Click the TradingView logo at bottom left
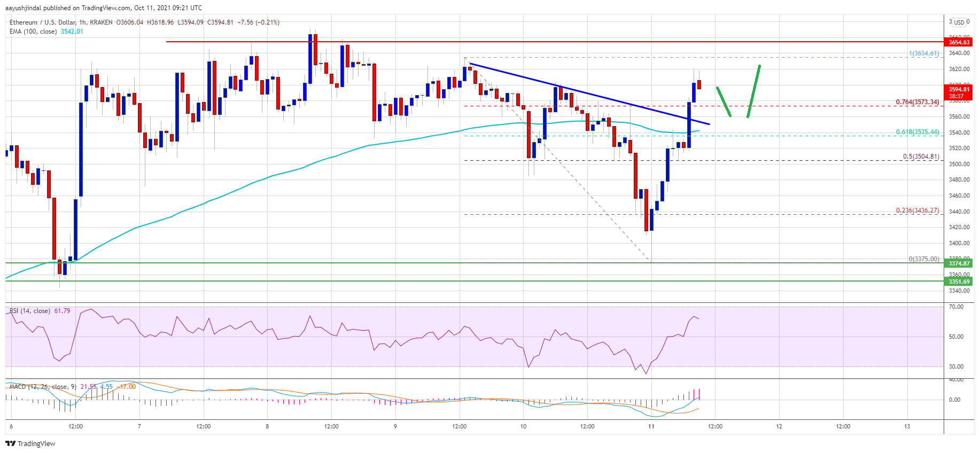Image resolution: width=980 pixels, height=453 pixels. [30, 443]
